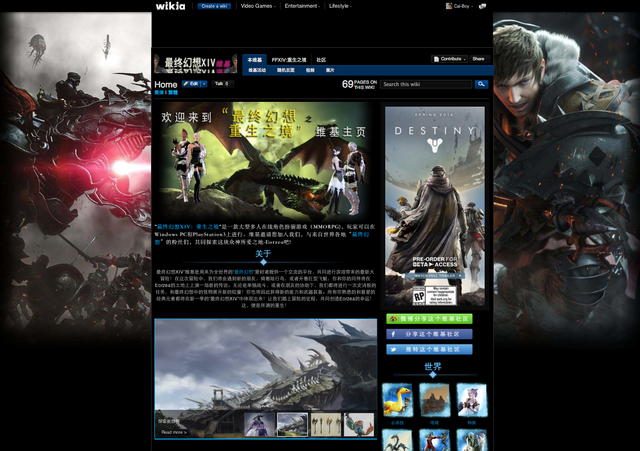The width and height of the screenshot is (640, 451).
Task: Open the Cal-Boy account dropdown
Action: 463,6
